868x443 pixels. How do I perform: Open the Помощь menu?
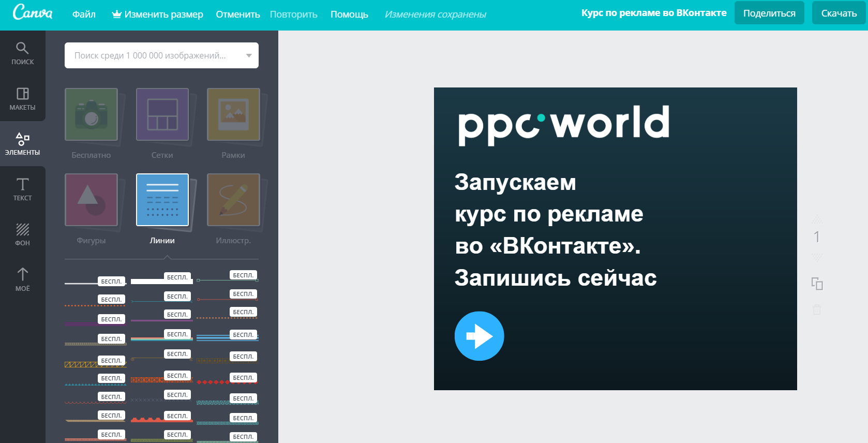click(349, 14)
